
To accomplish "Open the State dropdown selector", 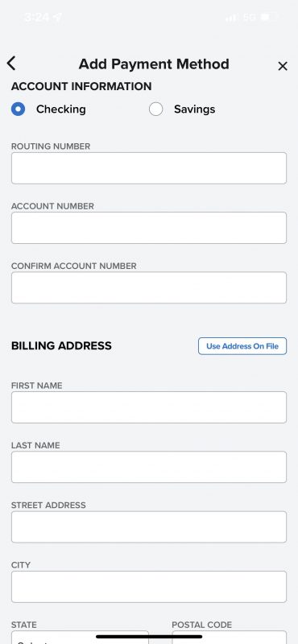I will click(80, 638).
